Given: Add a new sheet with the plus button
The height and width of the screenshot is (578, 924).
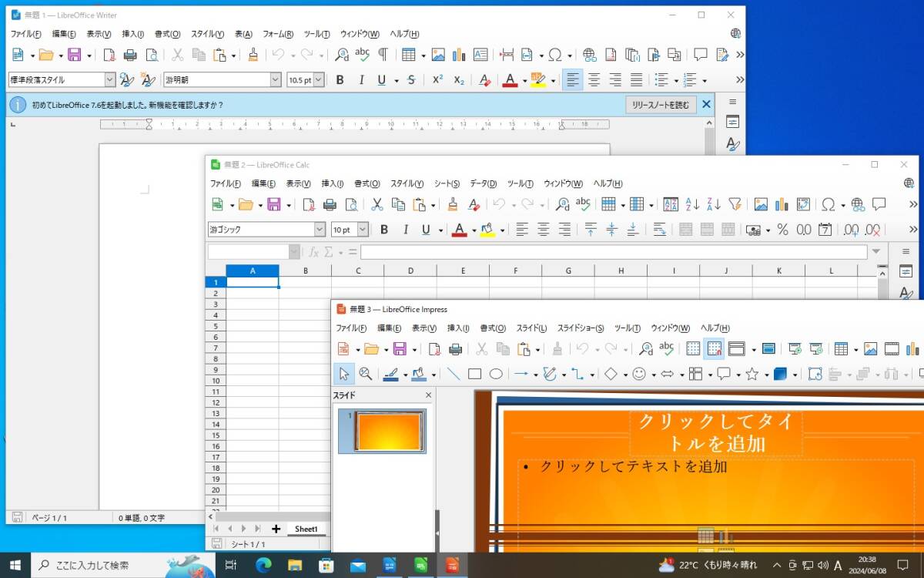Looking at the screenshot, I should [276, 529].
